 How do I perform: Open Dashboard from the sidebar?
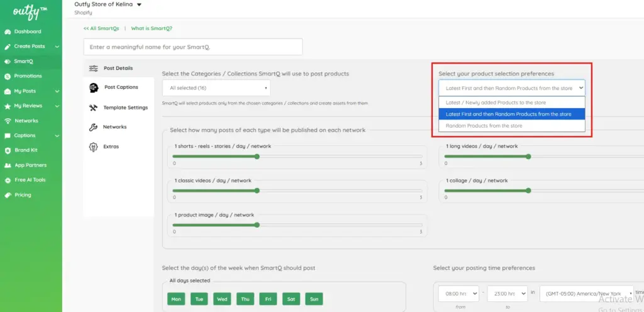(28, 31)
